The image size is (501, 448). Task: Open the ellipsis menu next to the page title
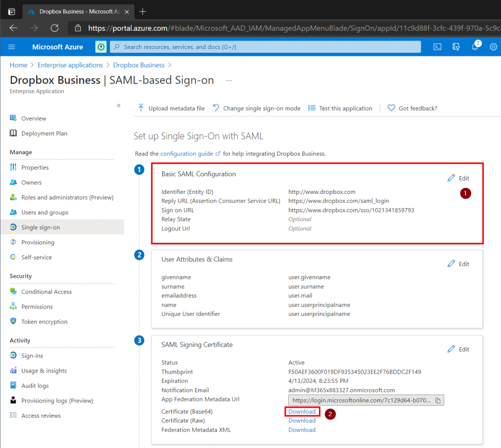[229, 80]
